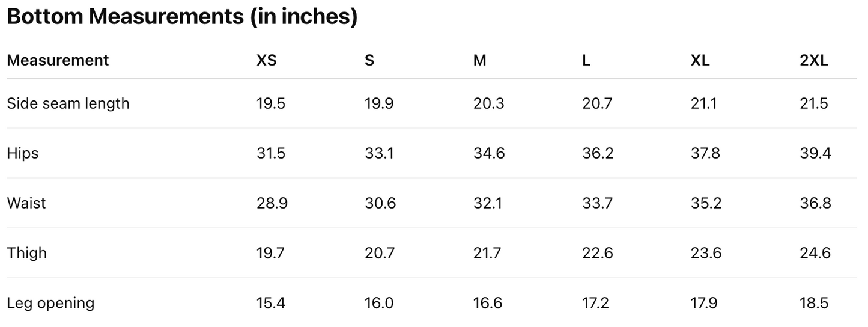Click the 2XL size column header
The height and width of the screenshot is (327, 868).
tap(814, 60)
